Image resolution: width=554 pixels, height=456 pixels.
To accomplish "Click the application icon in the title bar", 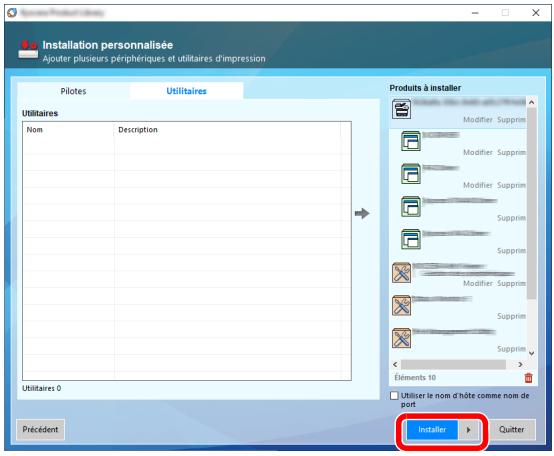I will pyautogui.click(x=12, y=13).
